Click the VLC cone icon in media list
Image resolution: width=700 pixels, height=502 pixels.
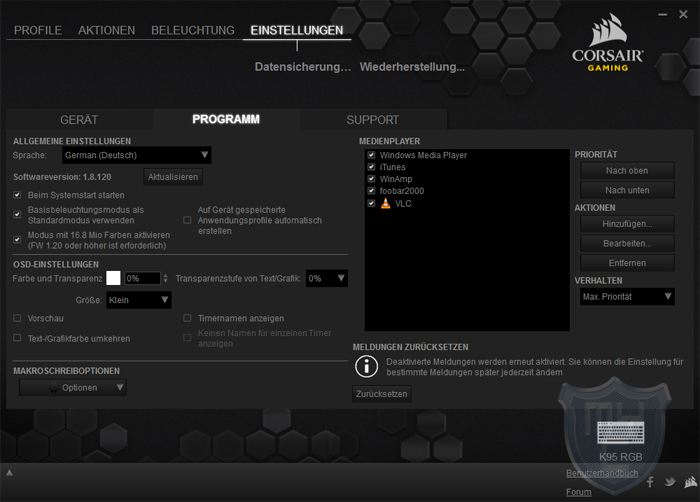pos(386,203)
